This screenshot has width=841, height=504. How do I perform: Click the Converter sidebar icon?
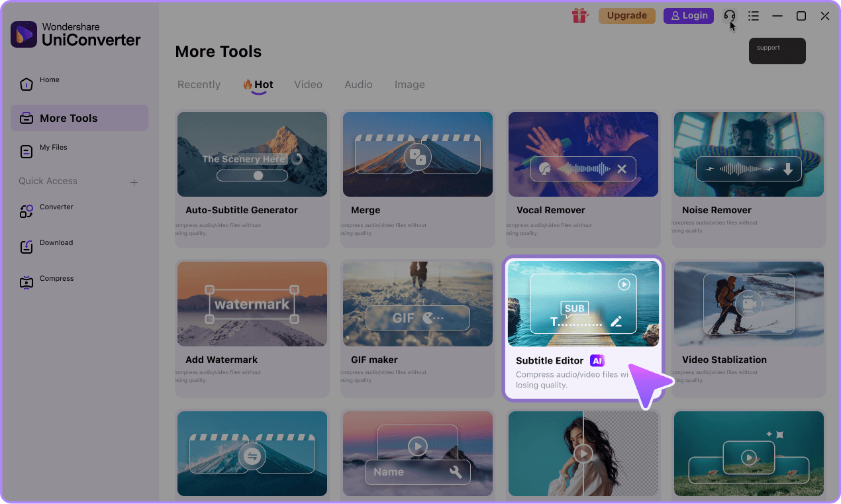pyautogui.click(x=26, y=211)
